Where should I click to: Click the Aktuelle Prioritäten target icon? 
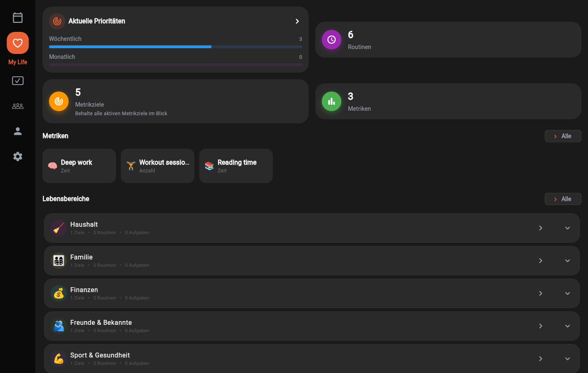coord(57,21)
